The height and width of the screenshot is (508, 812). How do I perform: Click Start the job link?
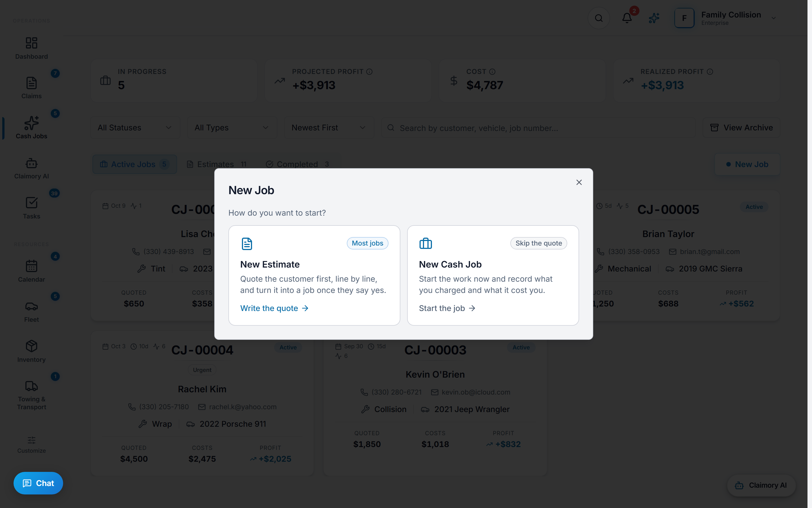(447, 308)
